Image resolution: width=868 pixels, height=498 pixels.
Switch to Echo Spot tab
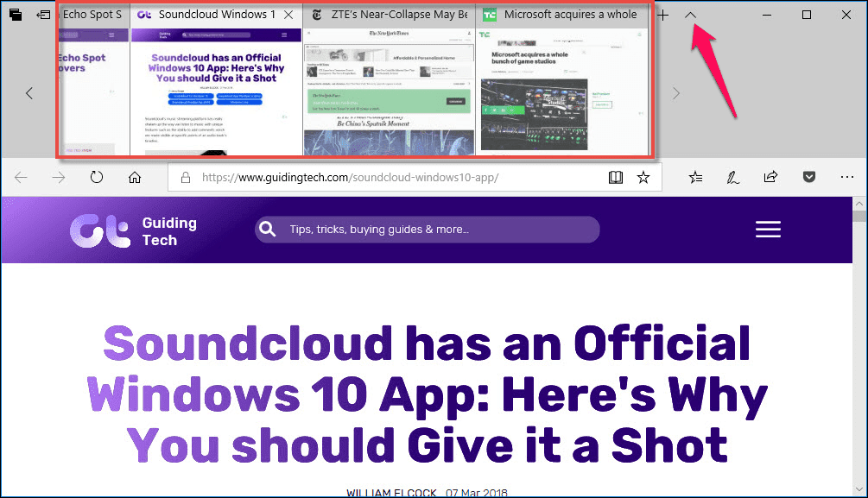92,15
